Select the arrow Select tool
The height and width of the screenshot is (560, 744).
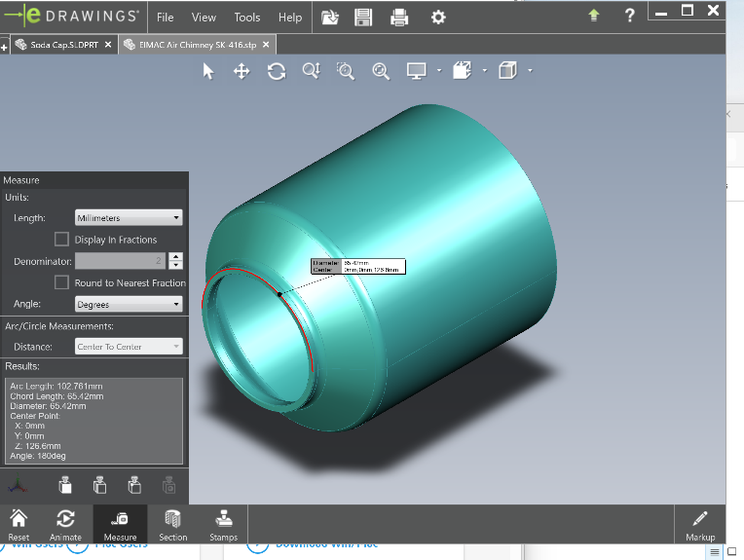[208, 72]
